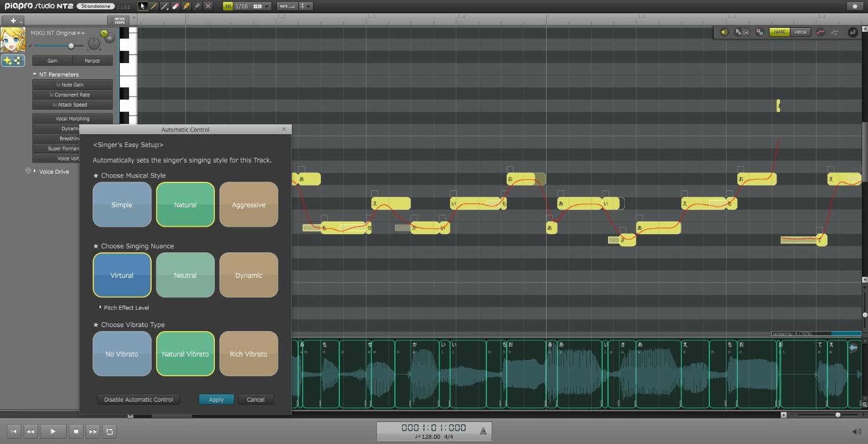
Task: Click the loop playback icon
Action: click(109, 431)
